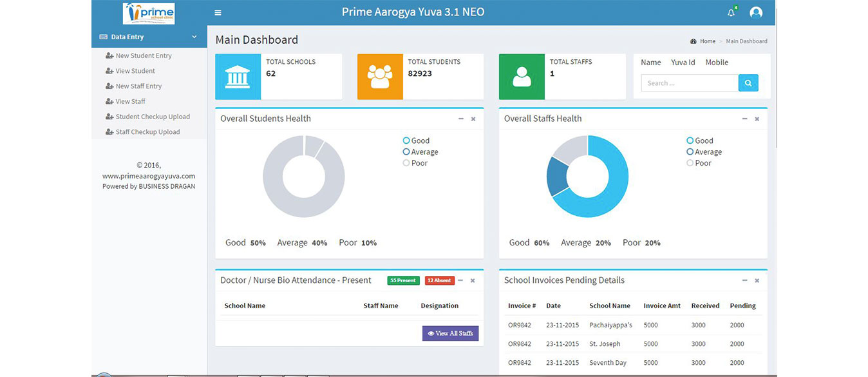This screenshot has width=868, height=377.
Task: Click the Pachaiyappa's school name cell
Action: [610, 325]
